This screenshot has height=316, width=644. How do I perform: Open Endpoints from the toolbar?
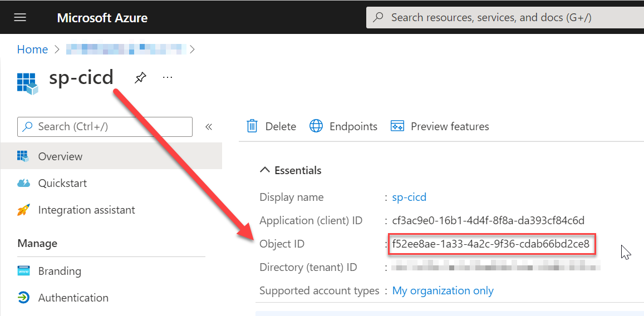tap(343, 126)
